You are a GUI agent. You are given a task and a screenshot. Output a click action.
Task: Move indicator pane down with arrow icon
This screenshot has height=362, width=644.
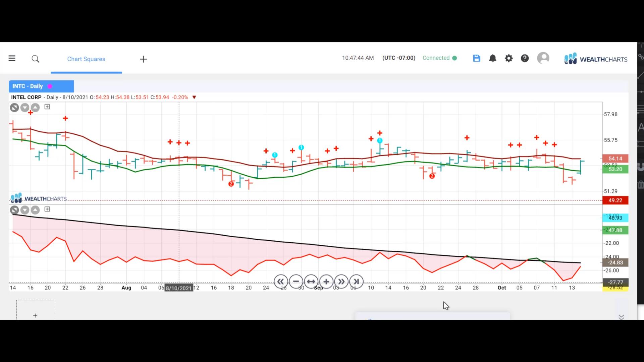tap(25, 210)
